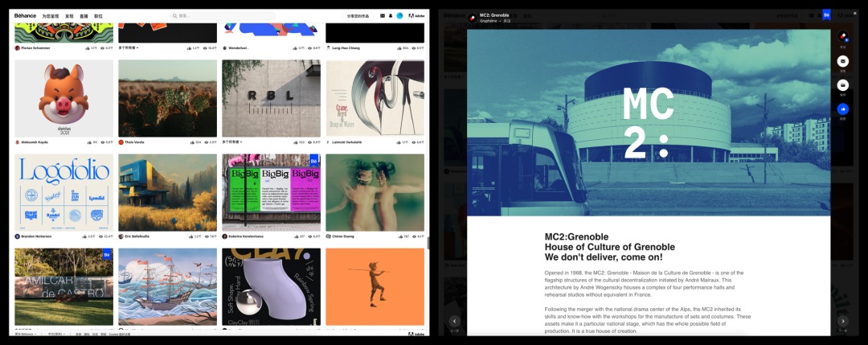Click the left window vertical scrollbar
Screen dimensions: 868x345
click(x=428, y=243)
